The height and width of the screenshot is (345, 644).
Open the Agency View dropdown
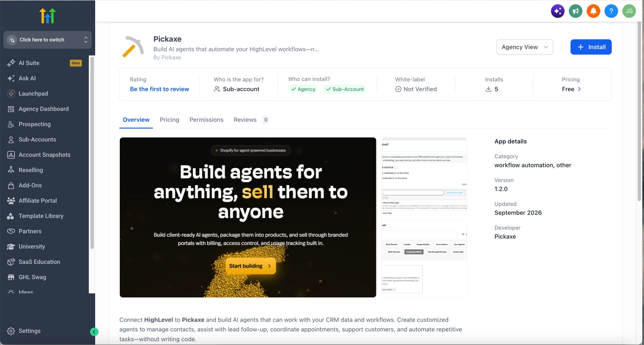[525, 47]
